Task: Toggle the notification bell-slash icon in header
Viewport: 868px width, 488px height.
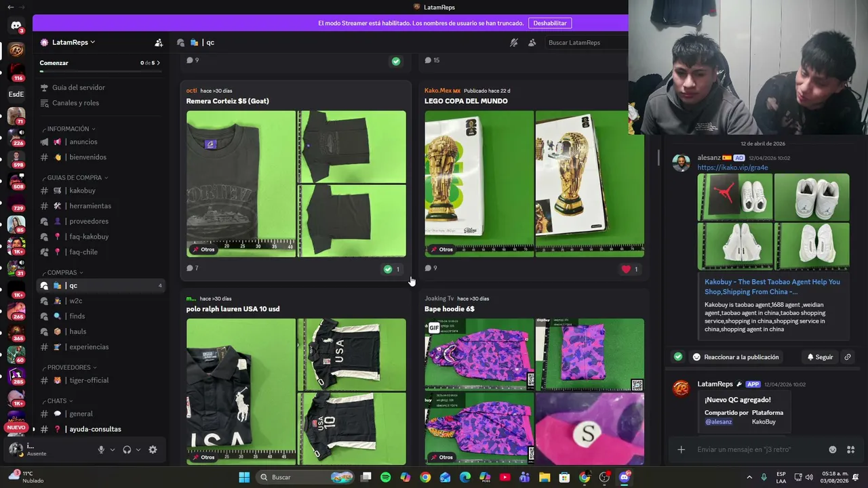Action: (514, 42)
